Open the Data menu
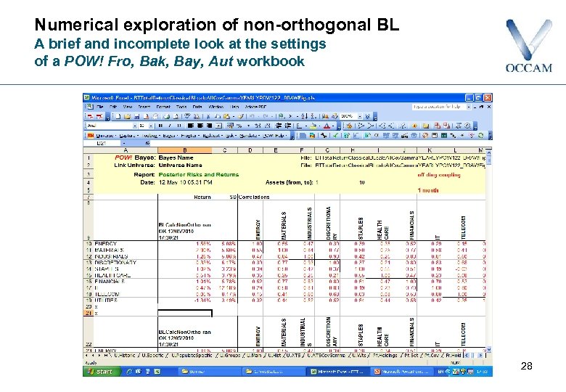 tap(197, 107)
